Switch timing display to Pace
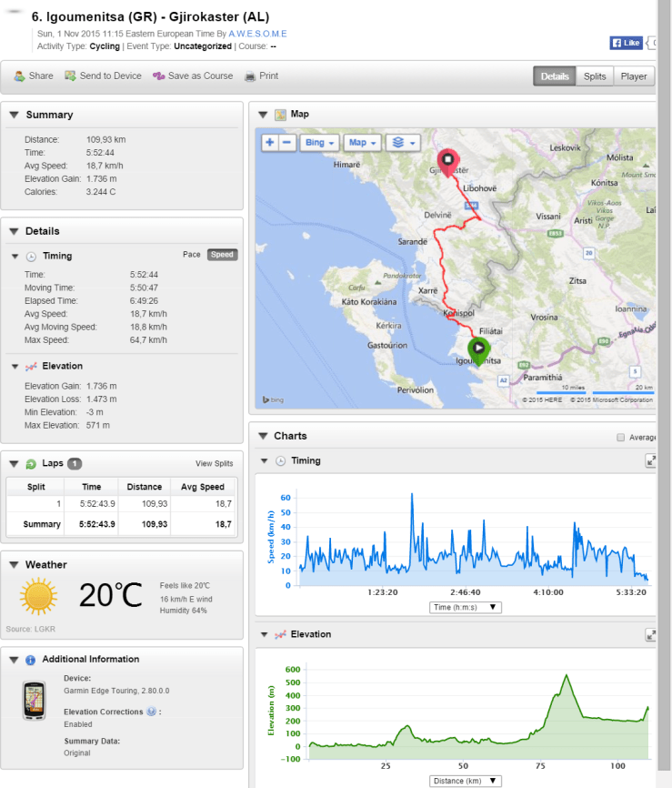This screenshot has width=672, height=788. 192,255
